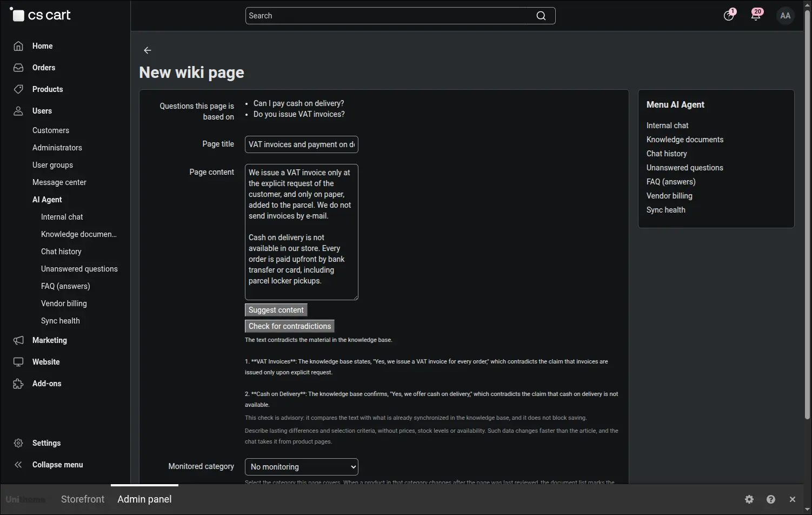Open User groups in the sidebar
812x515 pixels.
[x=52, y=165]
